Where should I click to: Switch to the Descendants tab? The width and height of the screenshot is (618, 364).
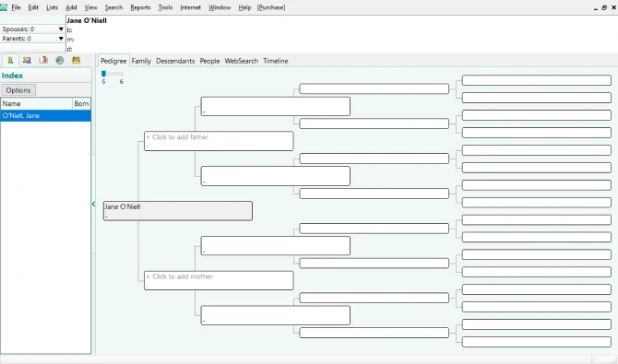pyautogui.click(x=175, y=61)
